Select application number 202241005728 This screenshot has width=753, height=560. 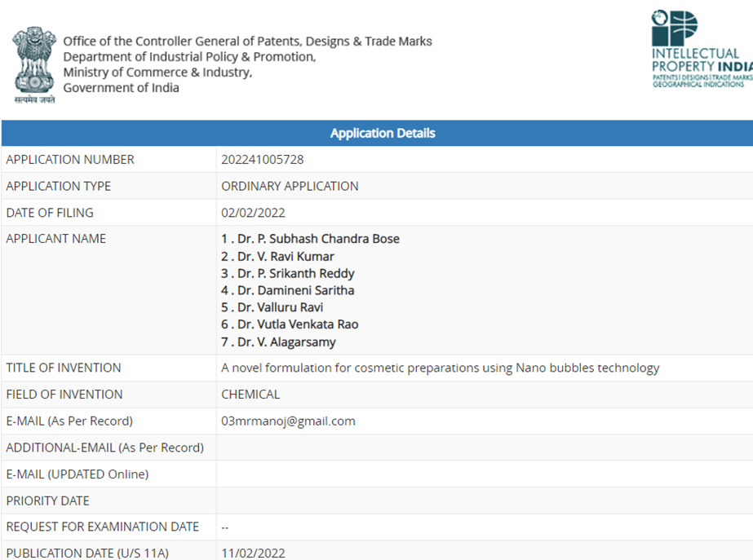tap(262, 160)
